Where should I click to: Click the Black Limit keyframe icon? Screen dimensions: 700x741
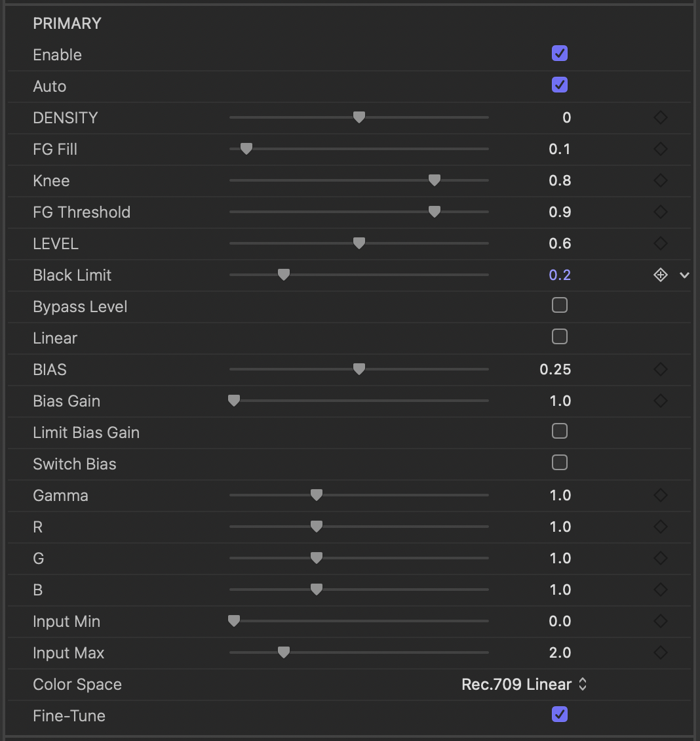661,275
